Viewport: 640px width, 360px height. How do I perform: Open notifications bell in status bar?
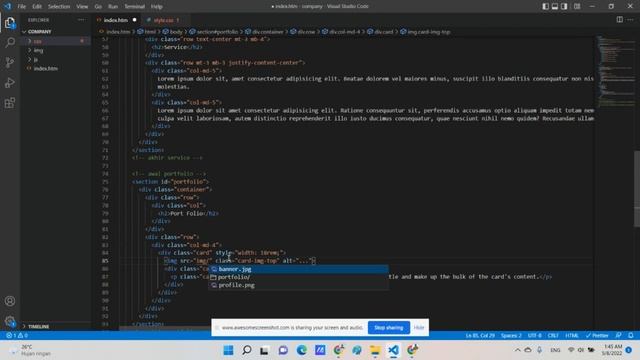(631, 336)
